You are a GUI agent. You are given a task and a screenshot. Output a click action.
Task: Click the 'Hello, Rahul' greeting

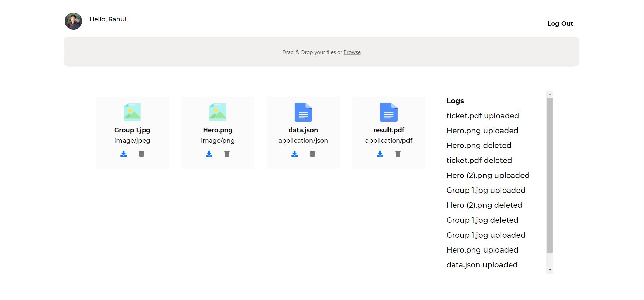108,19
